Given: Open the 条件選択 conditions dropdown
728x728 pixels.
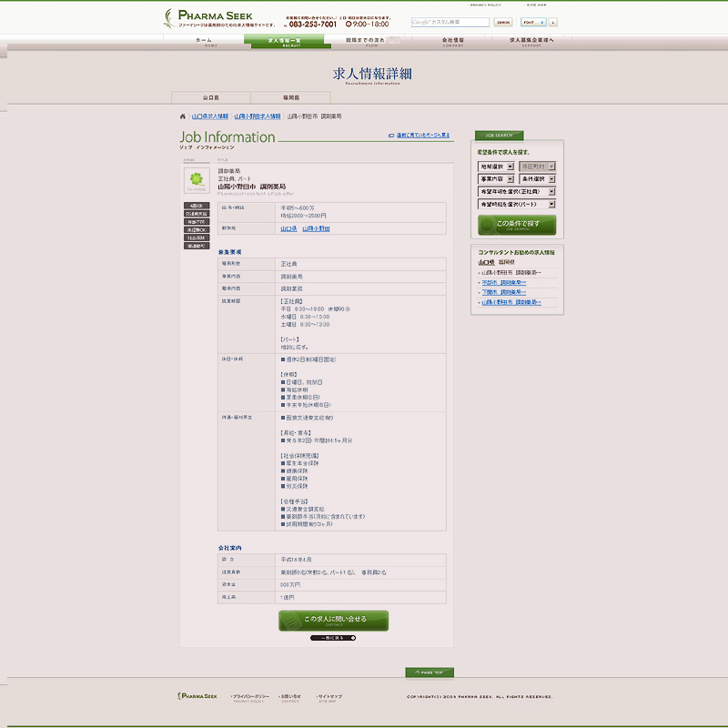Looking at the screenshot, I should click(x=537, y=179).
